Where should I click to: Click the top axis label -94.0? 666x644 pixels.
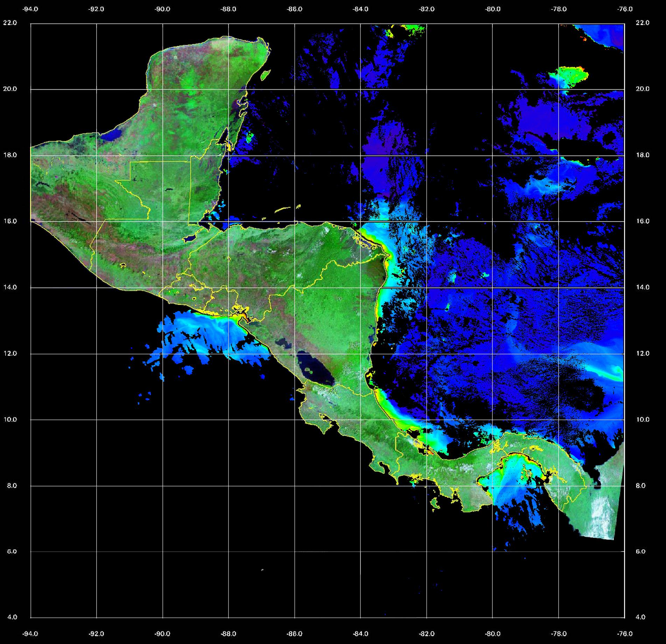[x=30, y=9]
